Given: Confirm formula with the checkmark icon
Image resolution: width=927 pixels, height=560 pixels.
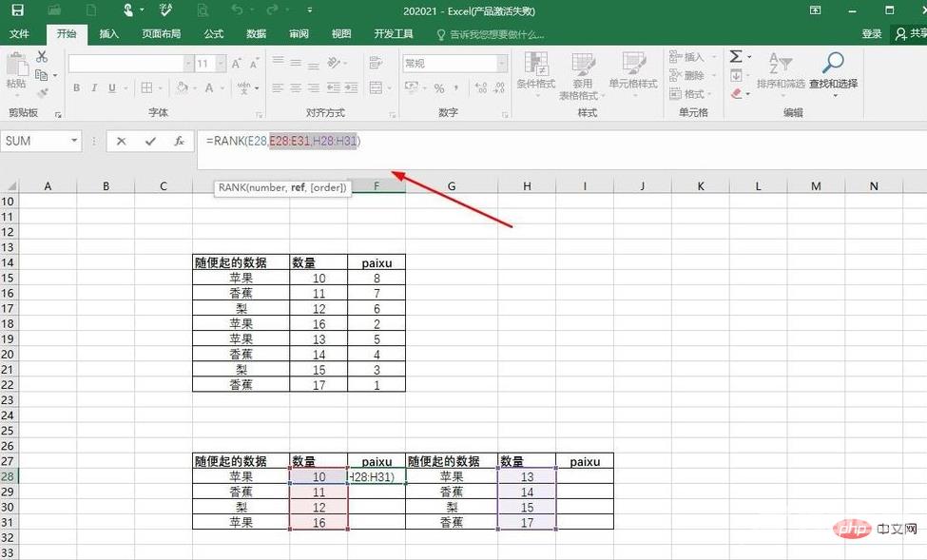Looking at the screenshot, I should pos(150,141).
